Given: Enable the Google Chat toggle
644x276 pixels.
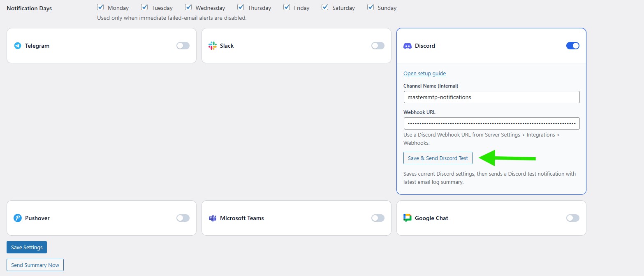Looking at the screenshot, I should click(x=573, y=218).
